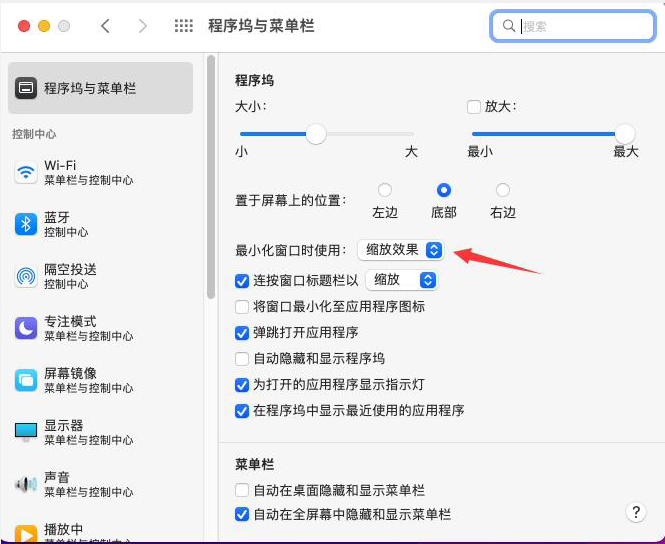Open the 专注模式 sidebar entry

click(x=101, y=328)
